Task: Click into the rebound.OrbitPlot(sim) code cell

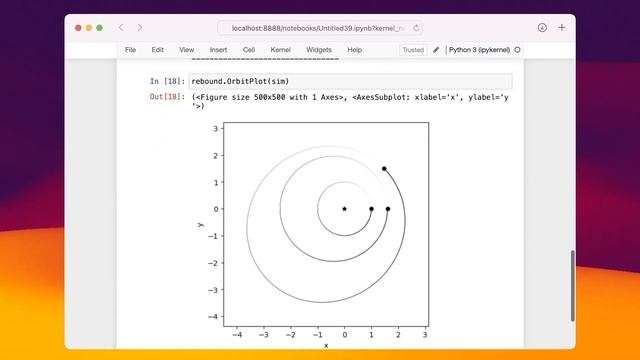Action: (350, 81)
